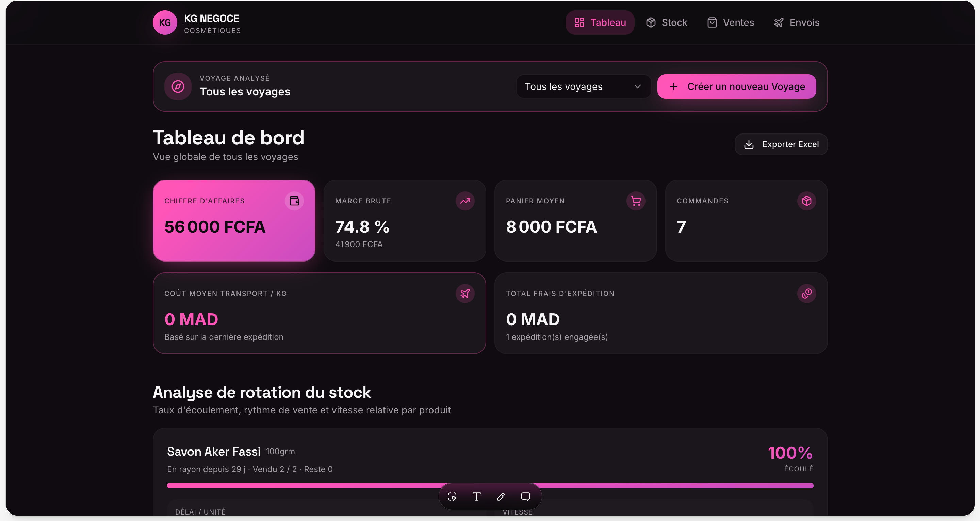Click the box icon on Commandes card

click(807, 201)
